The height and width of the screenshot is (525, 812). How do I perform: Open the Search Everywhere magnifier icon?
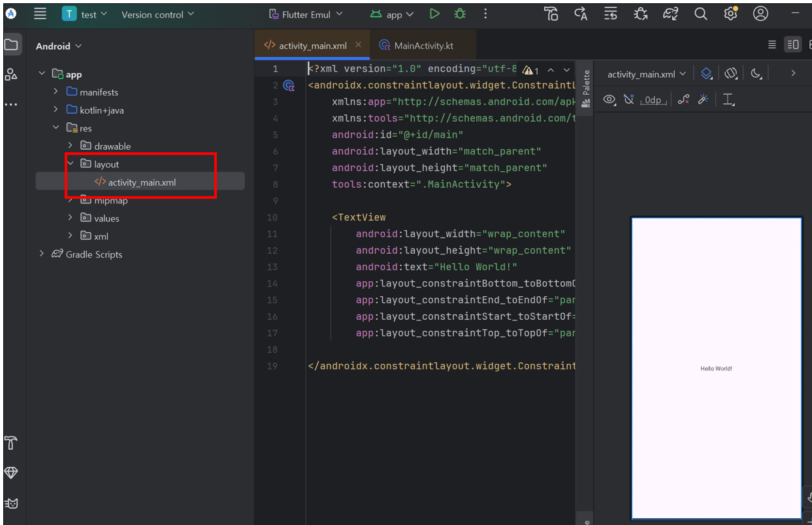(x=701, y=14)
